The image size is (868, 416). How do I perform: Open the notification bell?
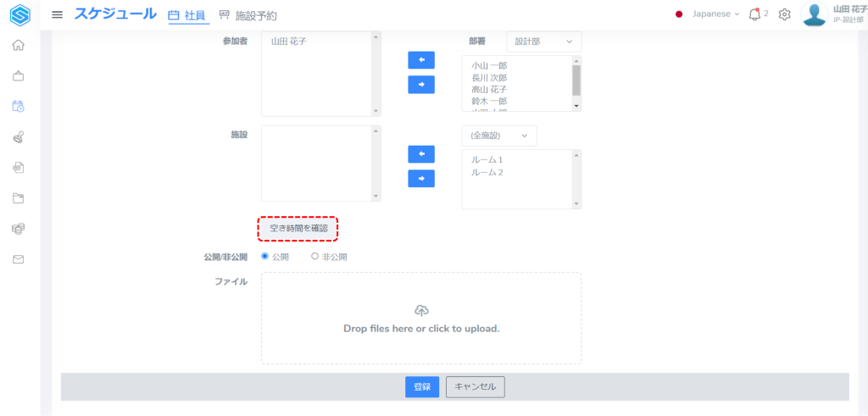[x=754, y=14]
